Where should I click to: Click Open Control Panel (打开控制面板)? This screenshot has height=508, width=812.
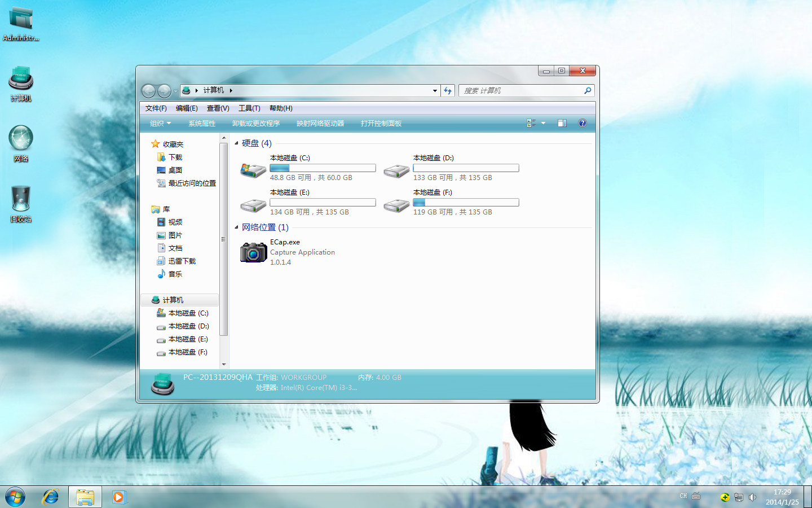coord(381,123)
